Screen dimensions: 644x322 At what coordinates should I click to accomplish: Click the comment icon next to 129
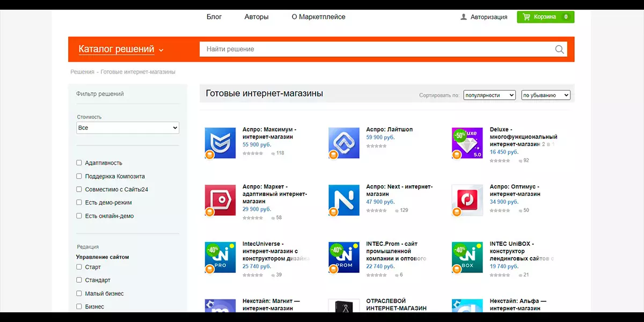point(396,210)
